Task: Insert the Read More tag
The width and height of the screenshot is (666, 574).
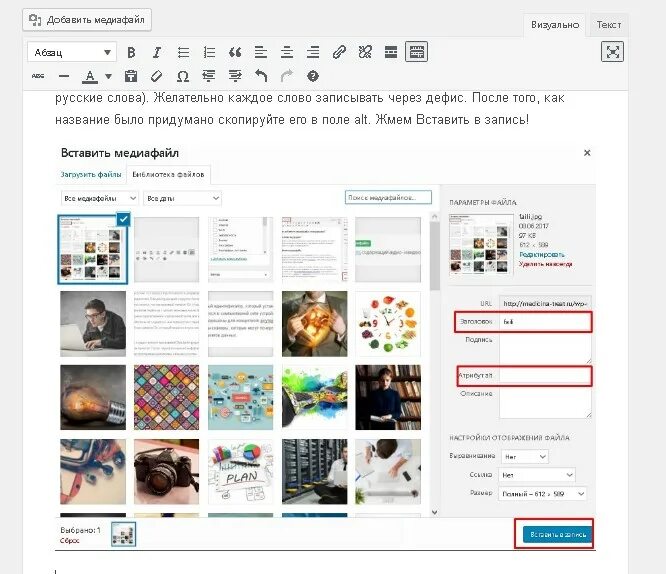Action: coord(391,52)
